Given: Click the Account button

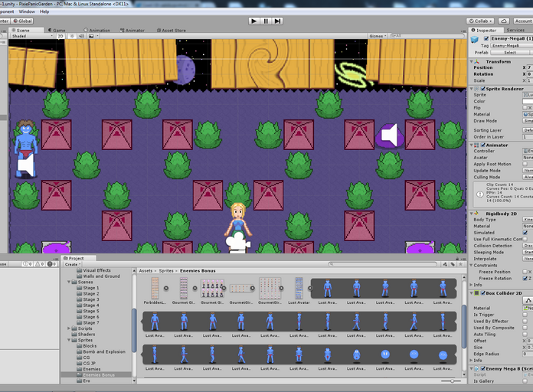Looking at the screenshot, I should (x=523, y=21).
